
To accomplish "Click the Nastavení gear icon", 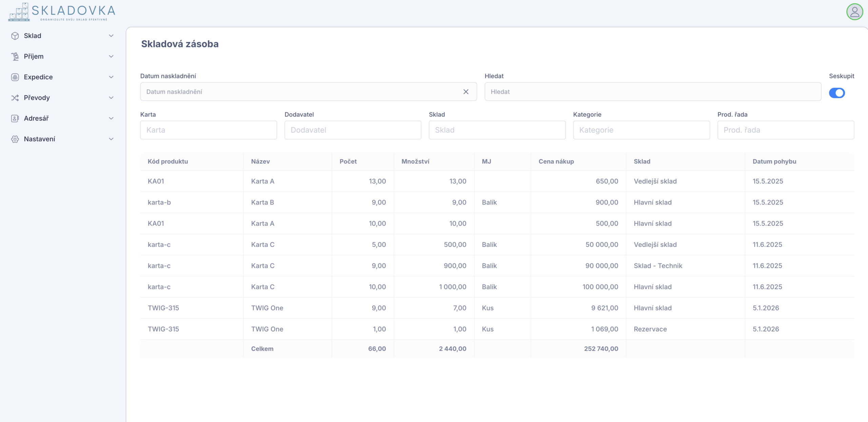I will click(x=15, y=139).
